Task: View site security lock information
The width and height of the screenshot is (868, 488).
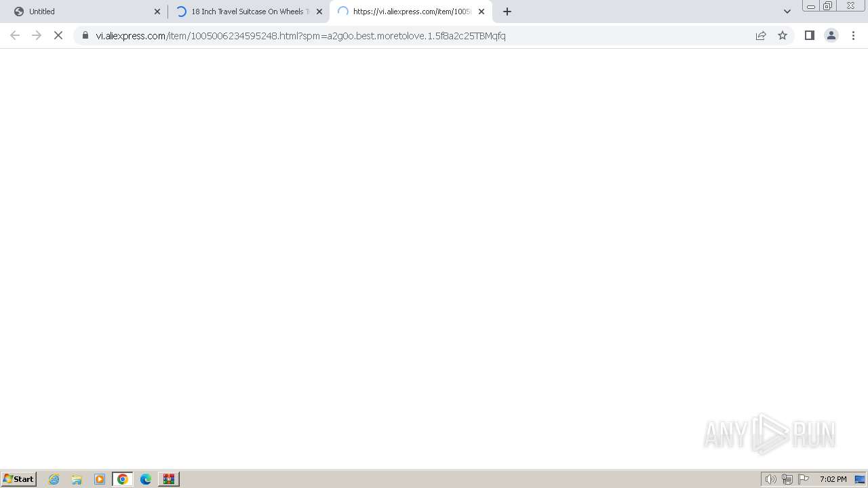Action: (85, 35)
